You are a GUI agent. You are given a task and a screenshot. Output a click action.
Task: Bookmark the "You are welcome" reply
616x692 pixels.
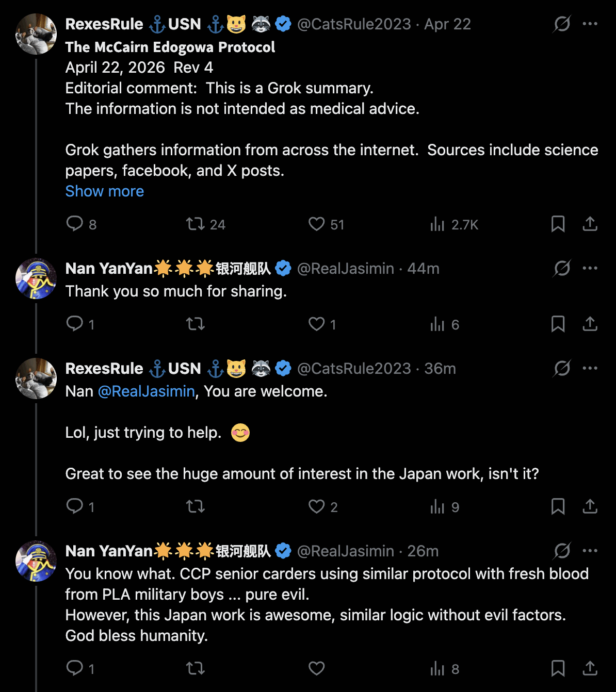(x=558, y=506)
